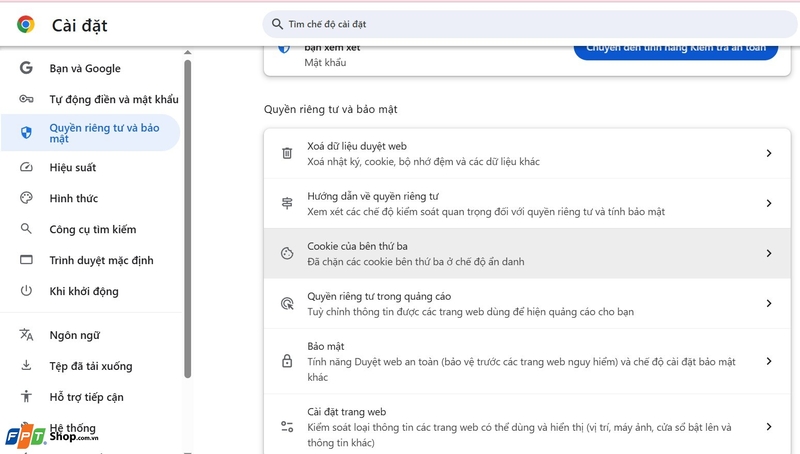Open Công cụ tìm kiếm settings
This screenshot has width=800, height=454.
(92, 229)
